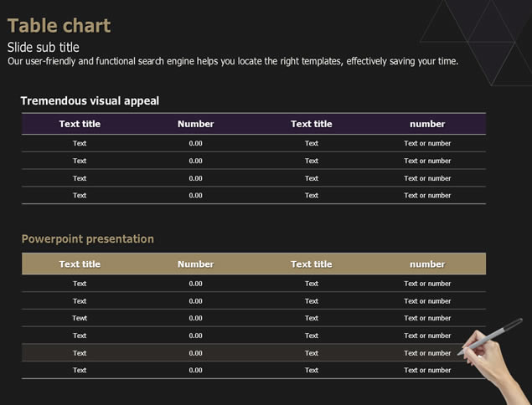Click the "Tremendous visual appeal" heading
This screenshot has height=405, width=532.
90,101
